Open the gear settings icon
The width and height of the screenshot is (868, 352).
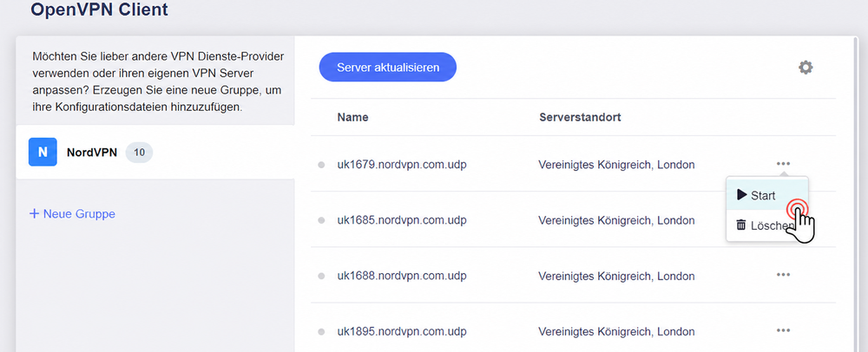tap(806, 68)
